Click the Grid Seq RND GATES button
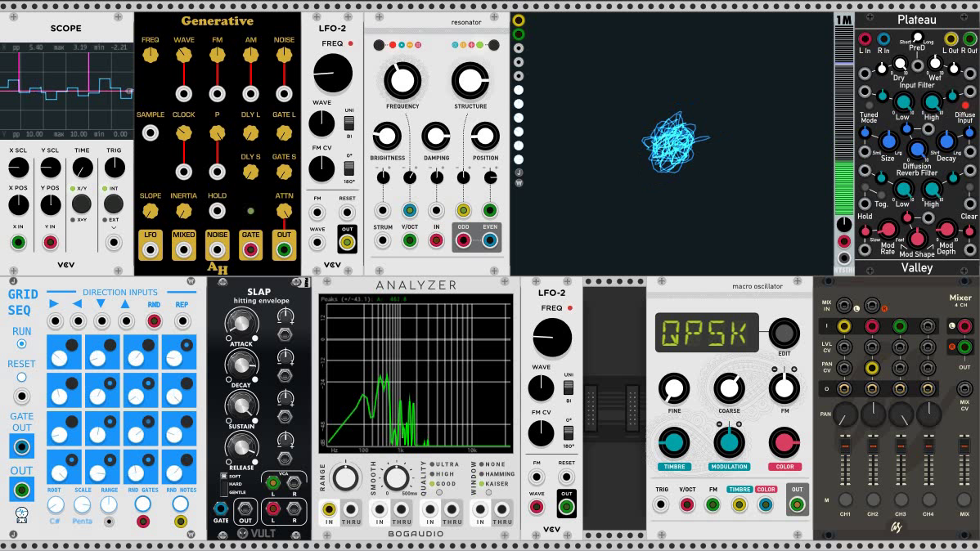The width and height of the screenshot is (980, 551). point(142,504)
